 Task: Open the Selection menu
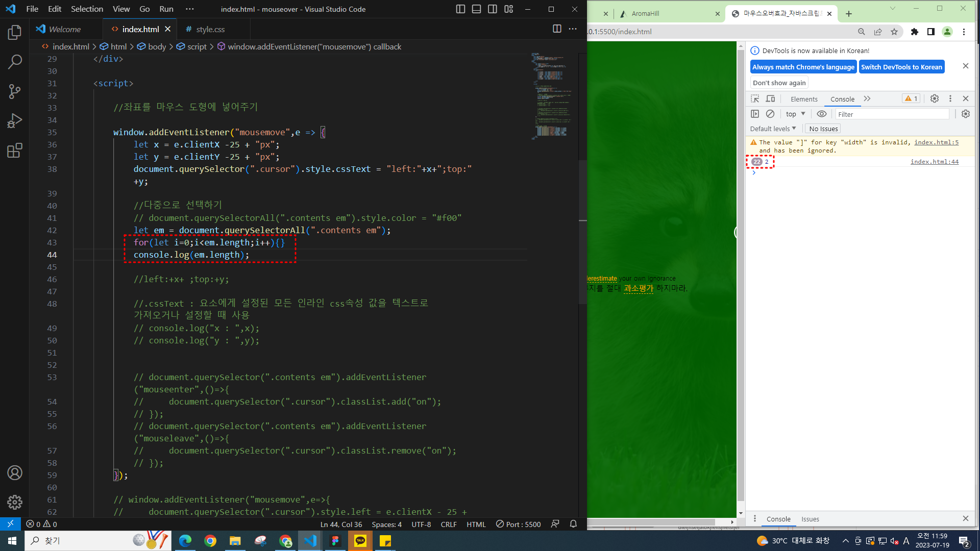87,9
